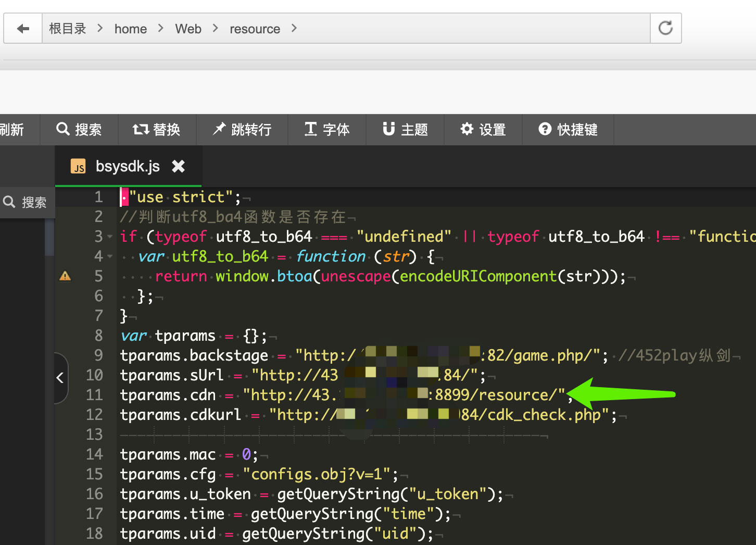Close the bsysdk.js tab

[179, 166]
